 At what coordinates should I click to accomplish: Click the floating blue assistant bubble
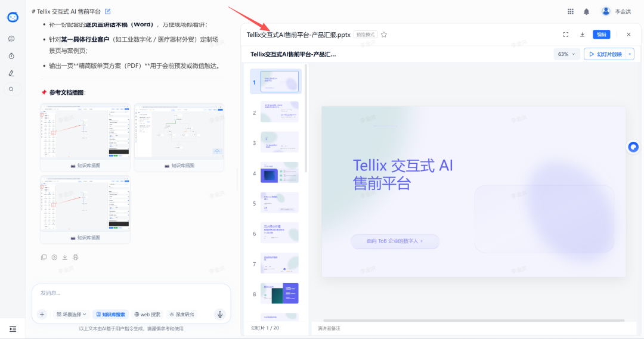click(x=633, y=147)
